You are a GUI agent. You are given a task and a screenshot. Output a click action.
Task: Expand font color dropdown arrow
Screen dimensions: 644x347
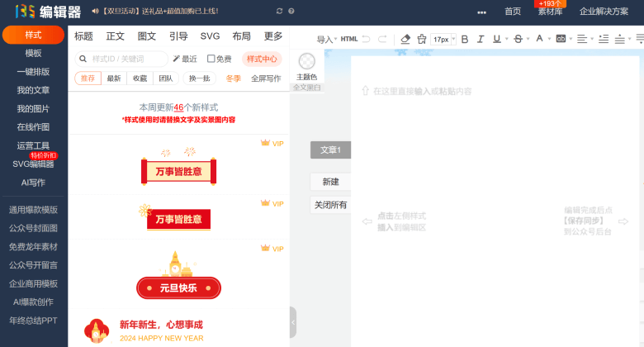click(550, 39)
